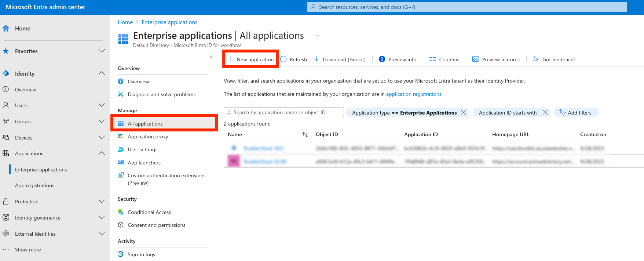Click the Object ID column header

tap(327, 135)
